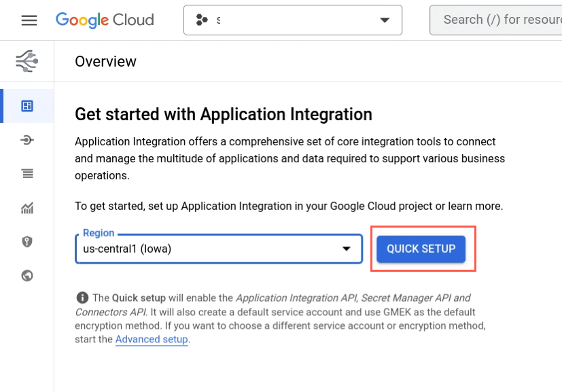562x392 pixels.
Task: Open the Google Cloud logo
Action: [x=104, y=20]
